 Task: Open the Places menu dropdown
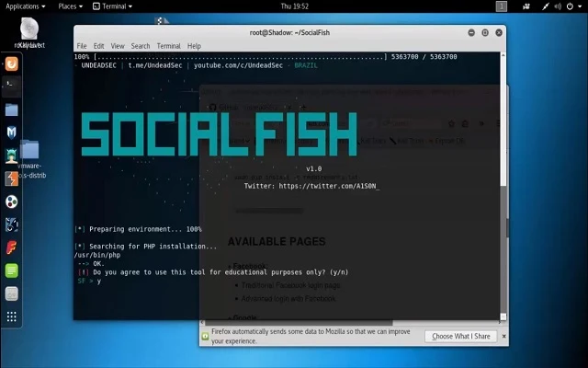tap(71, 6)
